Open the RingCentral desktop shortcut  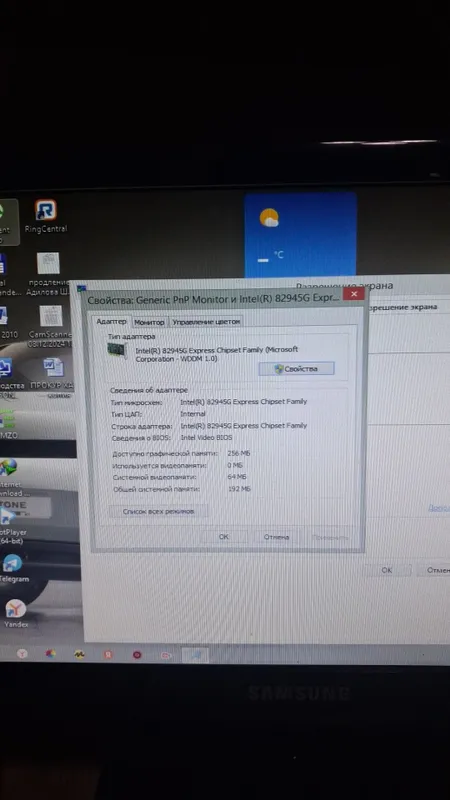click(45, 216)
